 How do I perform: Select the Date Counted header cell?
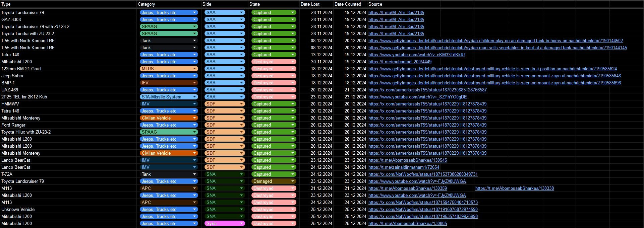pyautogui.click(x=350, y=4)
